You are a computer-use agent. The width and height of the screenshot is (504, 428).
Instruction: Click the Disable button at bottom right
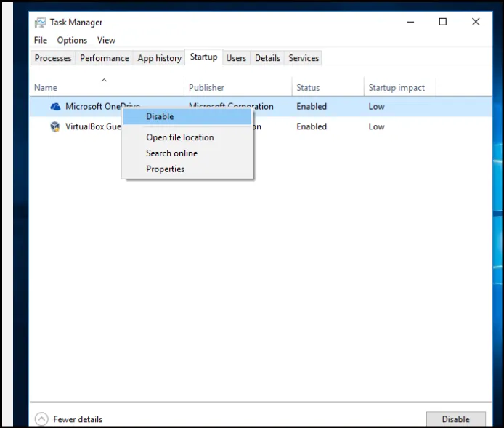[456, 419]
